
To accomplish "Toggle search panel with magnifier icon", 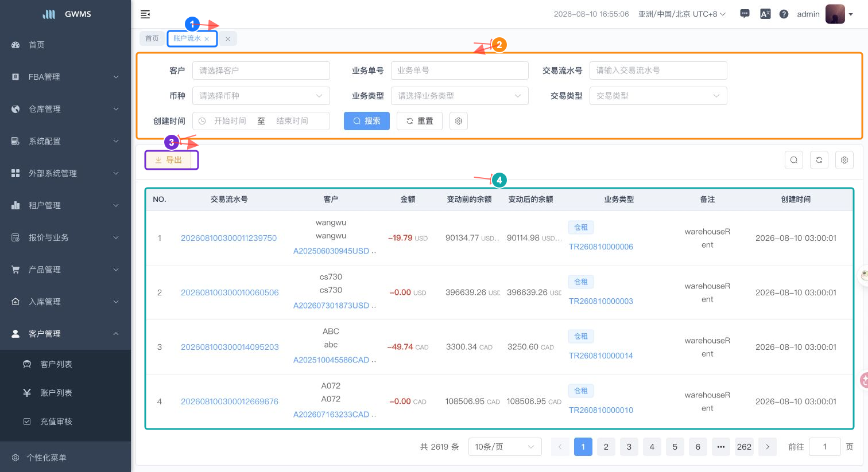I will (794, 160).
